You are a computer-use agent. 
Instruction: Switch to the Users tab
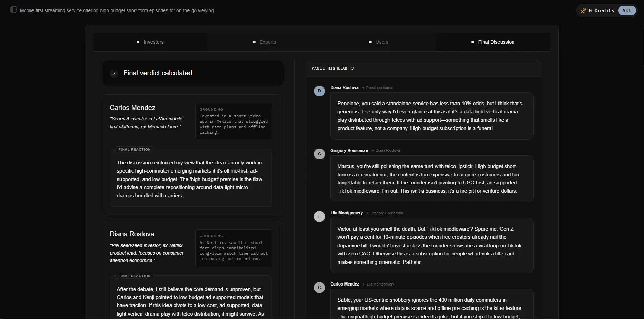tap(379, 42)
